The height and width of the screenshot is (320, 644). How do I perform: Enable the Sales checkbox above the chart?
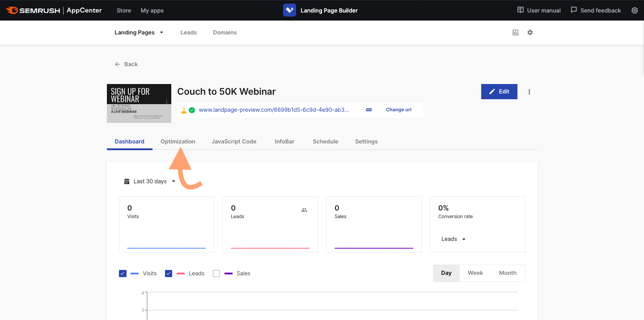pos(216,273)
